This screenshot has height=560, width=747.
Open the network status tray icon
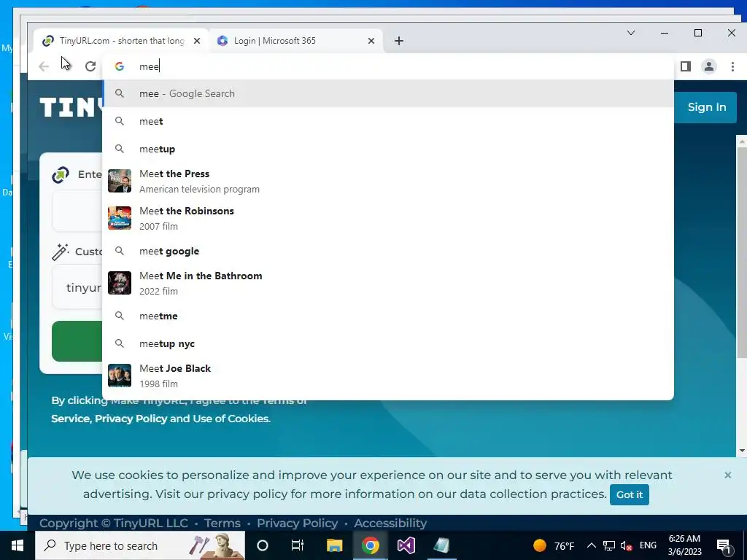[609, 545]
